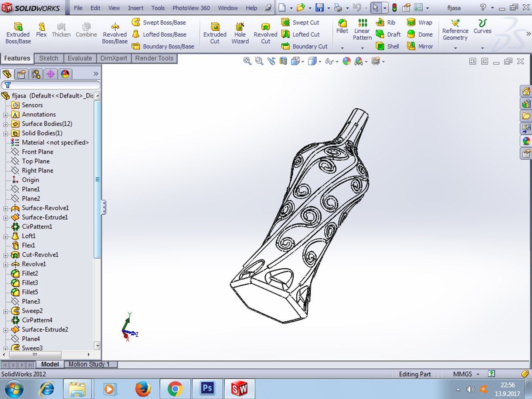Expand Loft1 feature node
This screenshot has width=532, height=399.
tap(6, 236)
